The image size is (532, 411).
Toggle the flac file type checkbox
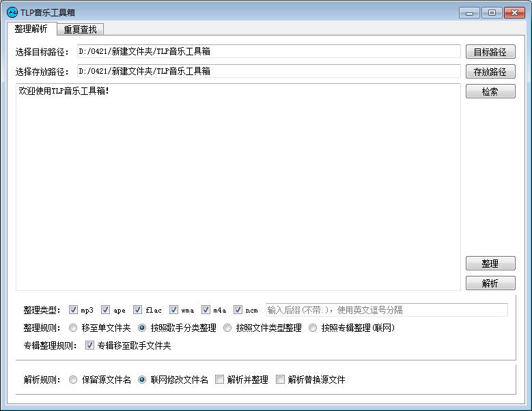click(137, 309)
